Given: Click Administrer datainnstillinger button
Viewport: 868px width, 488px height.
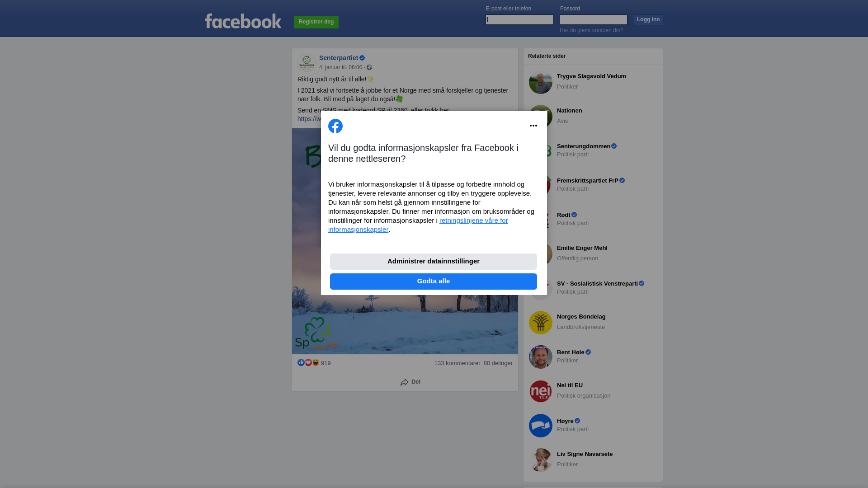Looking at the screenshot, I should click(x=434, y=262).
